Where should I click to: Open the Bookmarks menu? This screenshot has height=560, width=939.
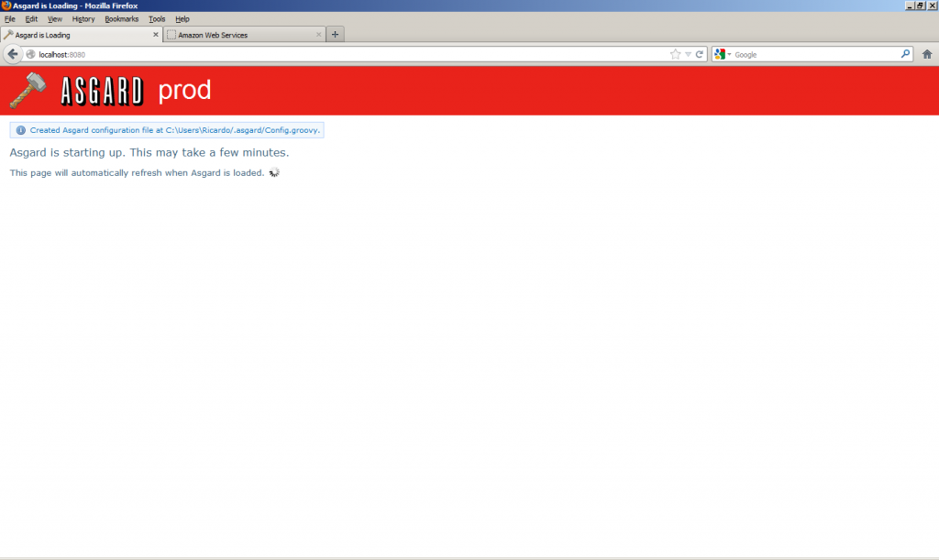[121, 18]
